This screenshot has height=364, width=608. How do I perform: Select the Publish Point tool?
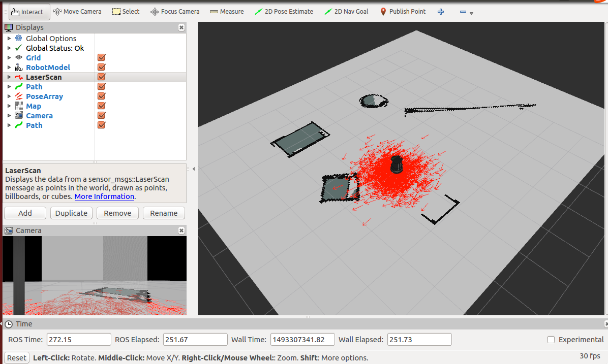pyautogui.click(x=403, y=12)
